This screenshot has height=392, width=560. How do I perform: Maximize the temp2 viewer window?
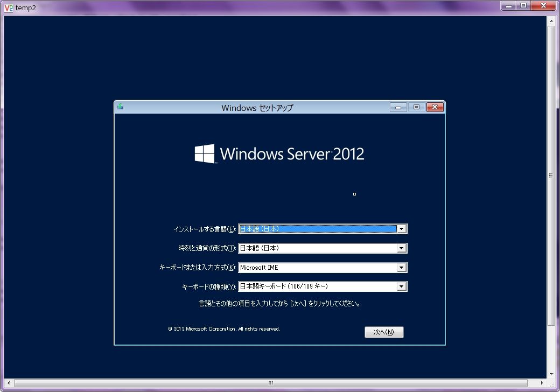pyautogui.click(x=523, y=6)
